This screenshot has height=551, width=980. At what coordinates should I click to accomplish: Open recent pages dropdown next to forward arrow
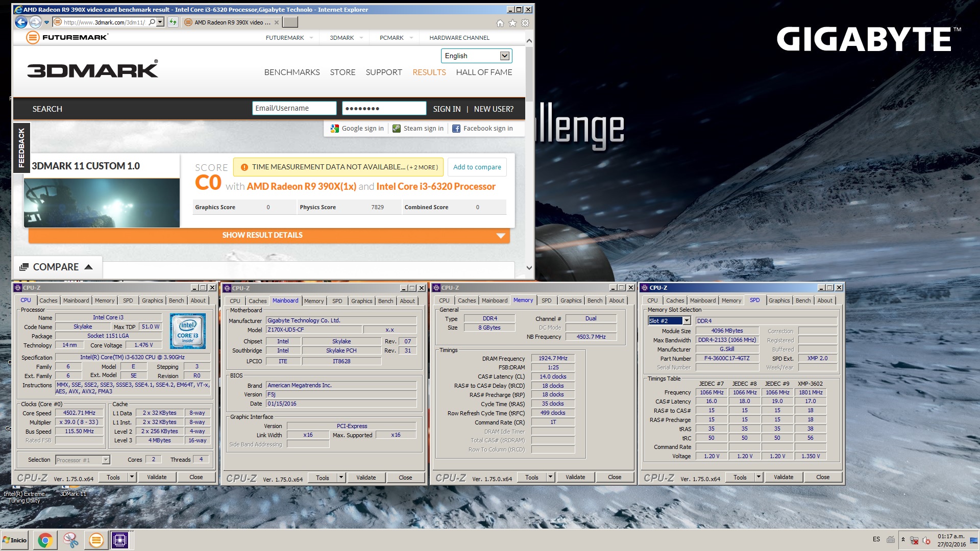(x=46, y=22)
